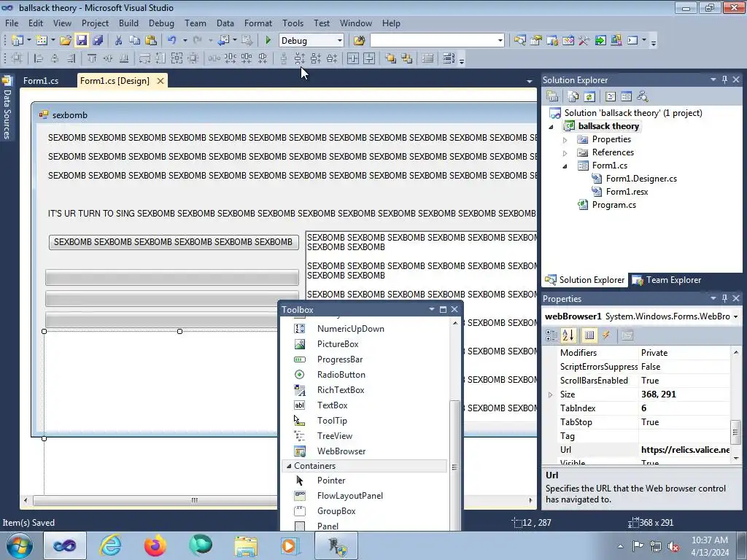Image resolution: width=747 pixels, height=560 pixels.
Task: Click the View Code icon in Solution Explorer
Action: [x=611, y=97]
